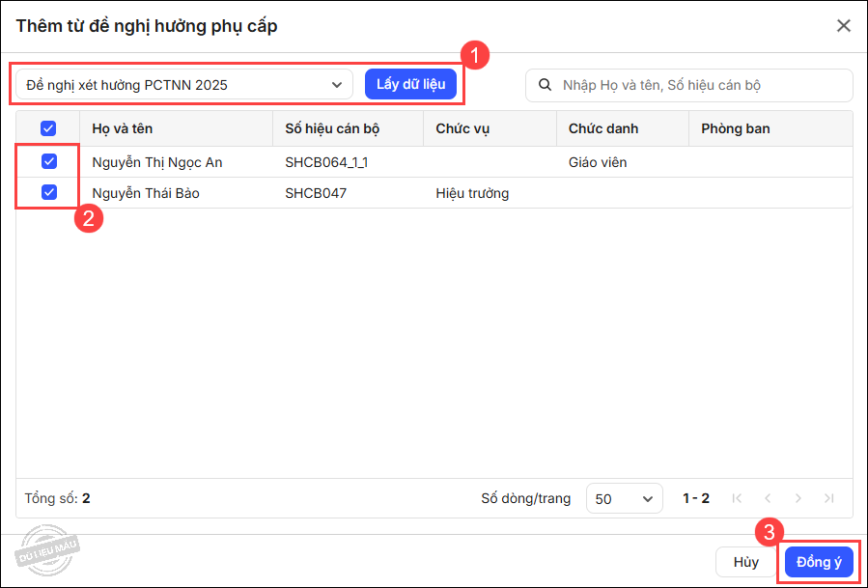The width and height of the screenshot is (868, 588).
Task: Go to next page arrow
Action: 798,498
